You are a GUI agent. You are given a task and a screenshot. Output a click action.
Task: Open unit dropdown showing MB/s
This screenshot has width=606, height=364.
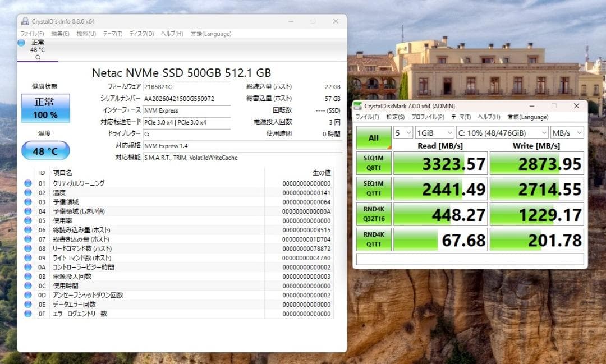567,133
